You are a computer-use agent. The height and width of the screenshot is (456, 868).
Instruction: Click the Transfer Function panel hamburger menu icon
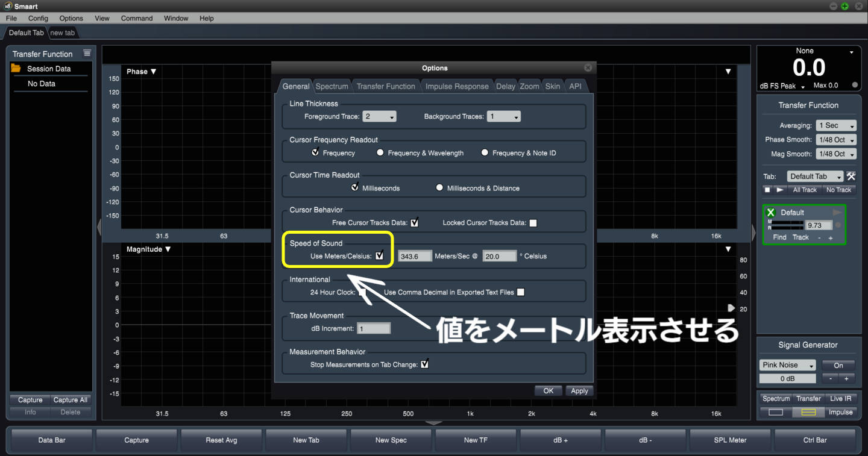(x=87, y=53)
